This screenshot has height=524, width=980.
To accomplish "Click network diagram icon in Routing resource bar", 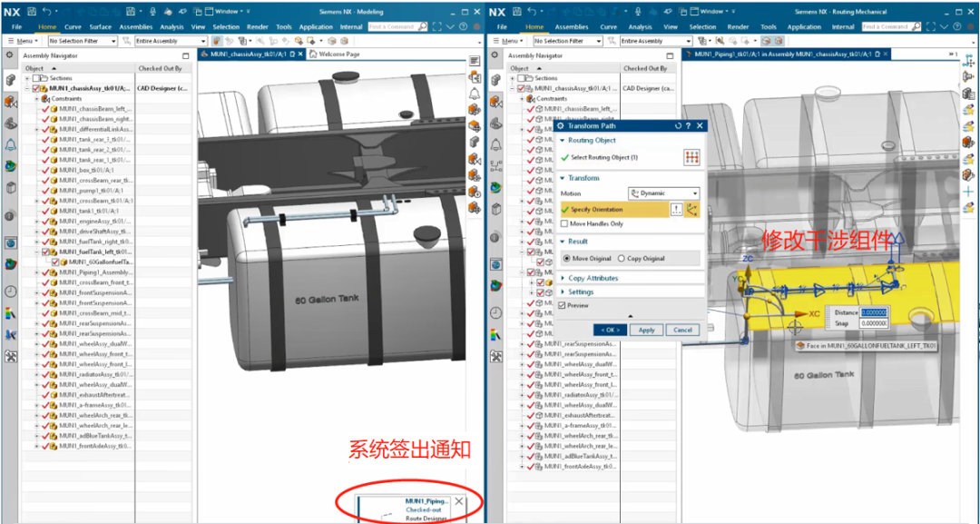I will click(496, 165).
